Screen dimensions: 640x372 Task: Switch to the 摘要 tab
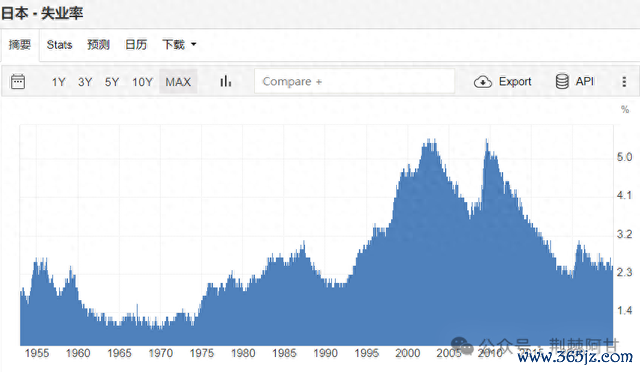click(x=20, y=45)
